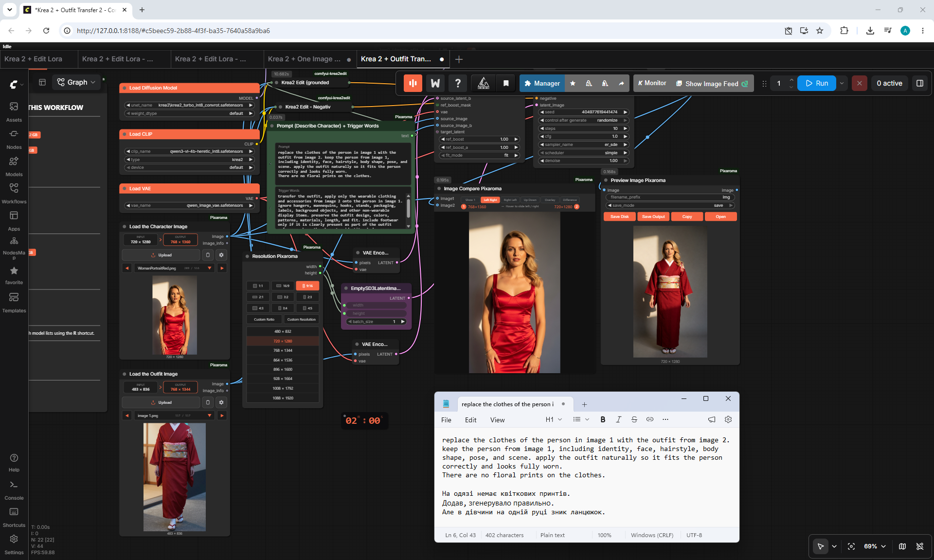Open the Manager button
Image resolution: width=934 pixels, height=560 pixels.
click(x=542, y=83)
